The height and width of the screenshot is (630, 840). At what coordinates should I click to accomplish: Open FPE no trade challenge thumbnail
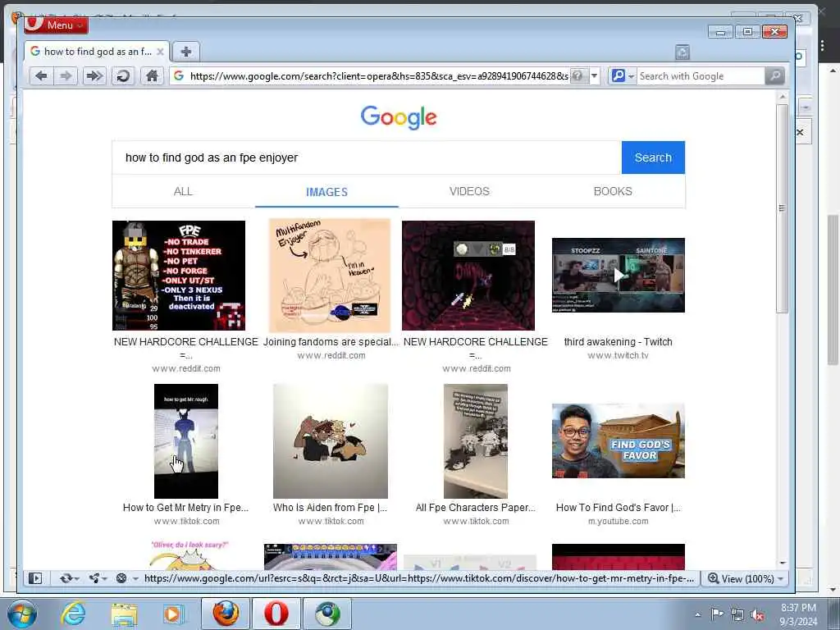(x=178, y=276)
